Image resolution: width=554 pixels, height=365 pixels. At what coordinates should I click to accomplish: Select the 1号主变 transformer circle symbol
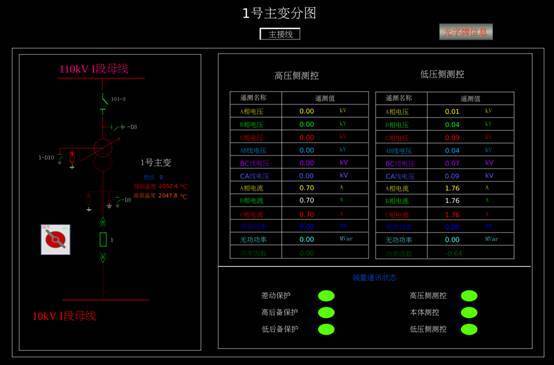point(103,154)
